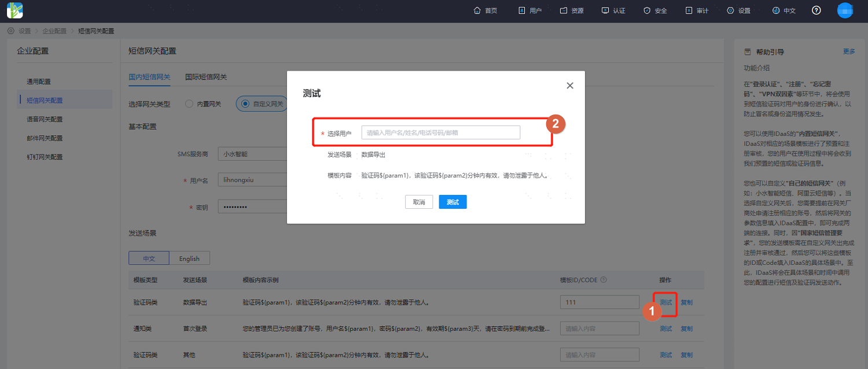868x369 pixels.
Task: Click the 发送场景 column header
Action: pos(195,280)
